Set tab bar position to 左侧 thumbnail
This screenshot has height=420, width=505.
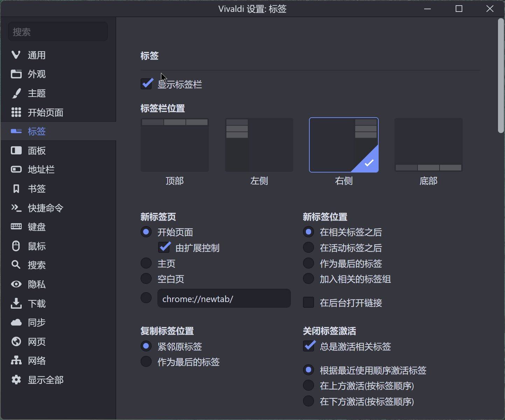click(x=259, y=145)
